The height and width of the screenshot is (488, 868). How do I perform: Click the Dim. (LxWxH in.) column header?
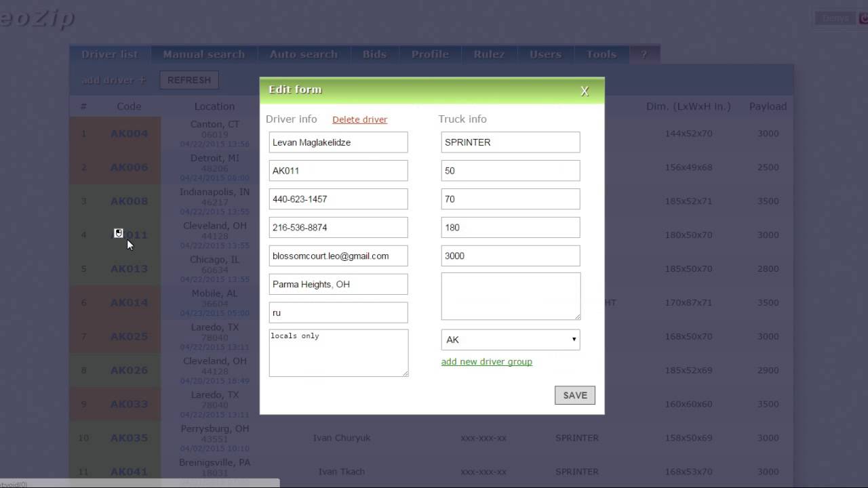688,106
